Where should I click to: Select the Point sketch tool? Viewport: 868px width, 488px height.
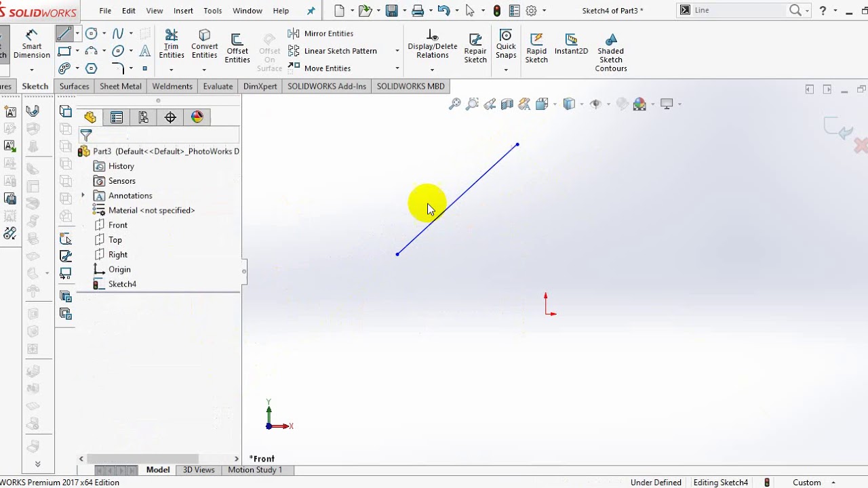[x=144, y=68]
